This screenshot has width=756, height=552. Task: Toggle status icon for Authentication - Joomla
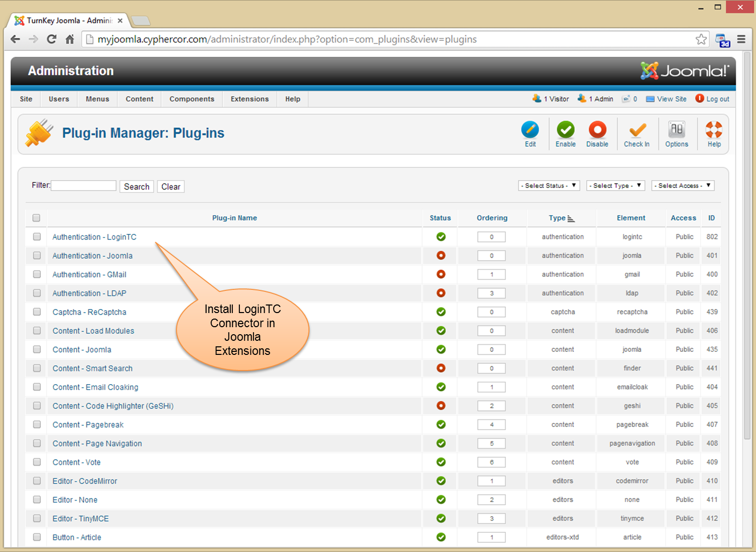[441, 256]
